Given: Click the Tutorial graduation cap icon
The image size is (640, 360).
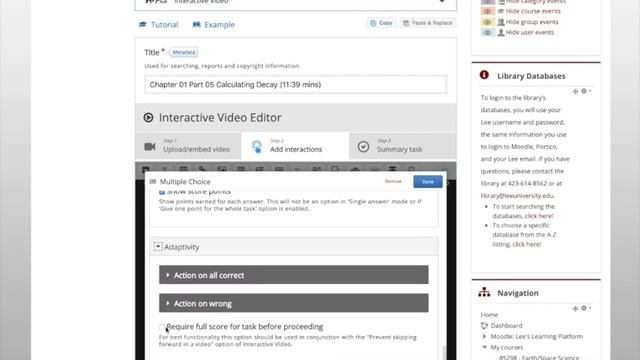Looking at the screenshot, I should [142, 24].
